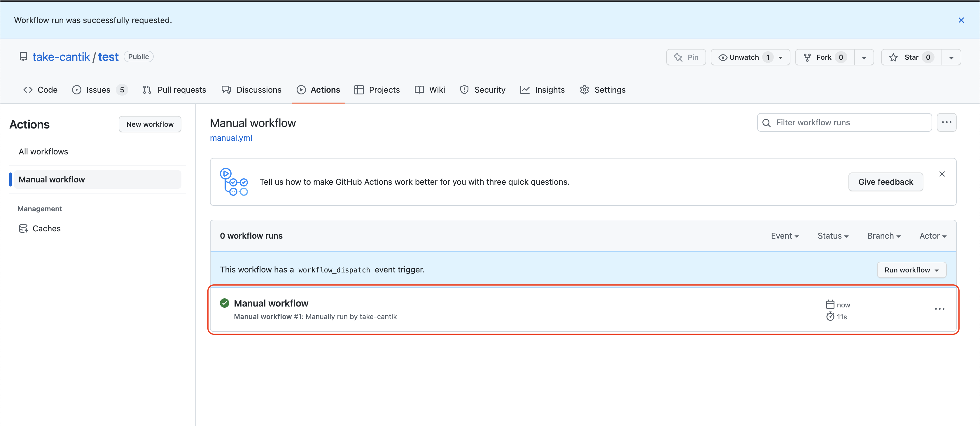980x426 pixels.
Task: Open the manual.yml file link
Action: coord(231,138)
